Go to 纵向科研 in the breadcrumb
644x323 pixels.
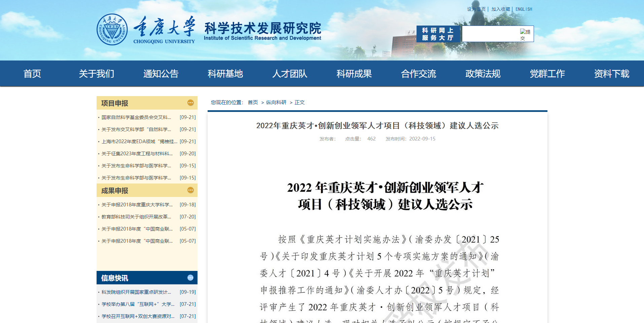pos(276,103)
